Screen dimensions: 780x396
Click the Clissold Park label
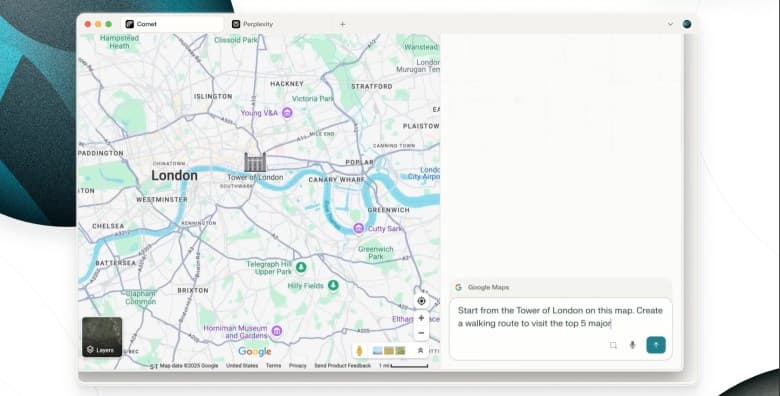(x=236, y=40)
